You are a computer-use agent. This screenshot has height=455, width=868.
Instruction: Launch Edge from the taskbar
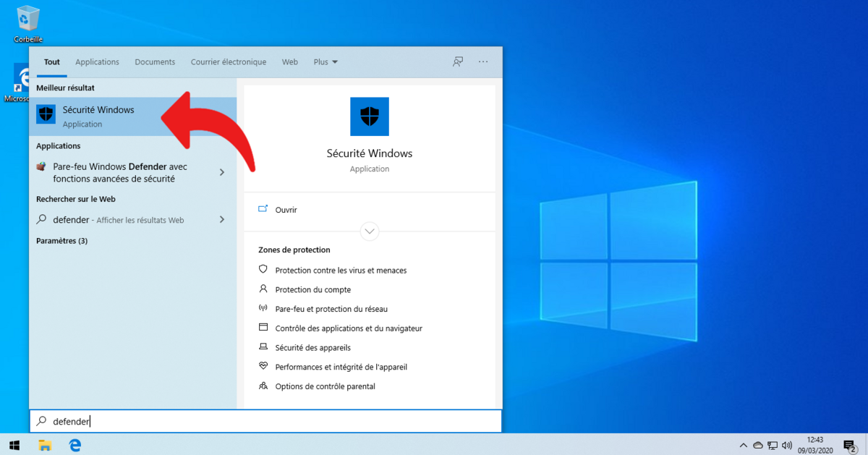click(75, 445)
